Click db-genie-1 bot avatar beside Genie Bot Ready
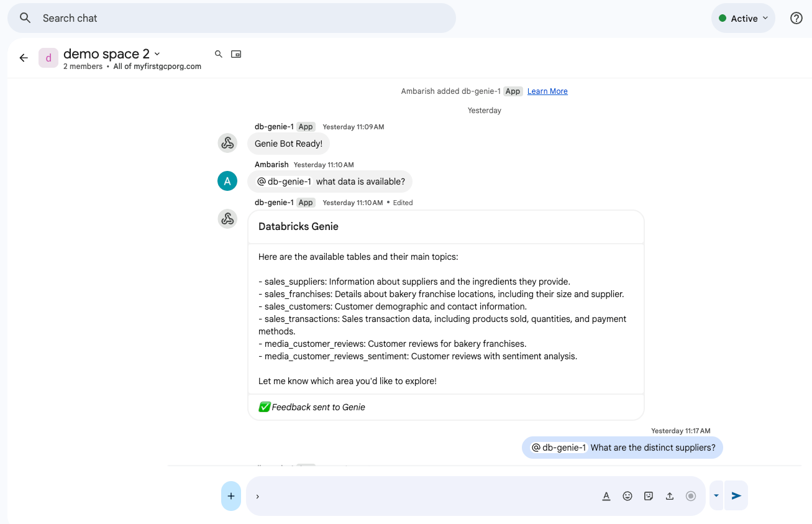 [x=227, y=143]
